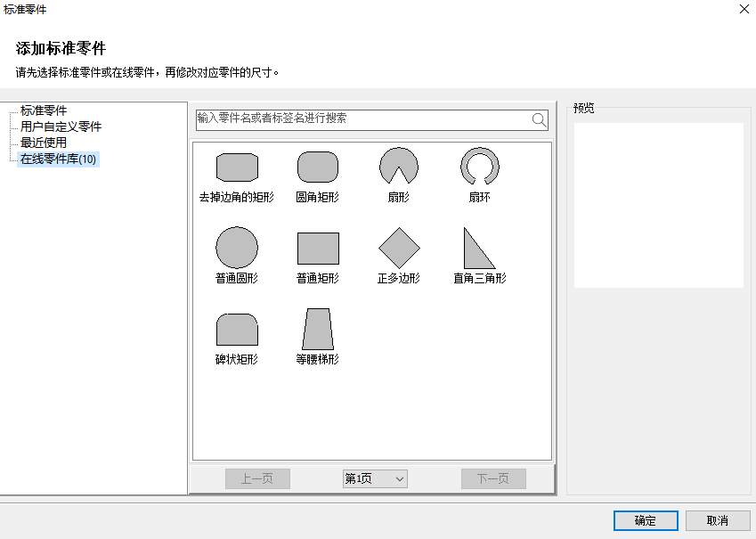Screen dimensions: 756x539
Task: Click the search magnifier icon
Action: click(539, 119)
